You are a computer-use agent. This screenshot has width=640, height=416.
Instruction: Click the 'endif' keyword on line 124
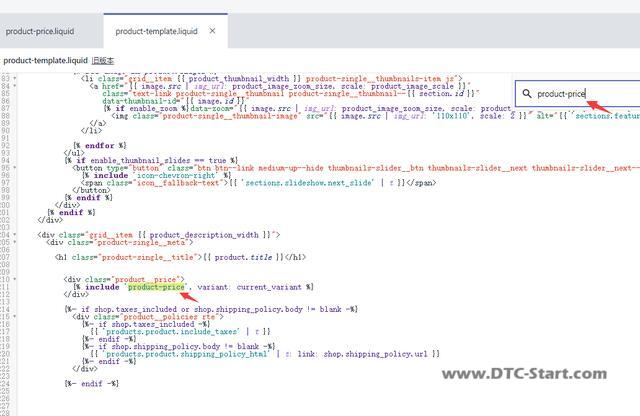coord(91,384)
